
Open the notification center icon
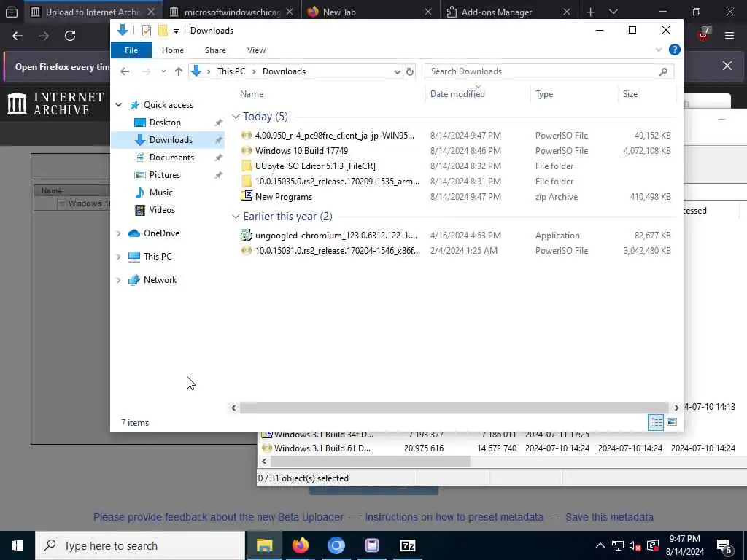pyautogui.click(x=724, y=546)
